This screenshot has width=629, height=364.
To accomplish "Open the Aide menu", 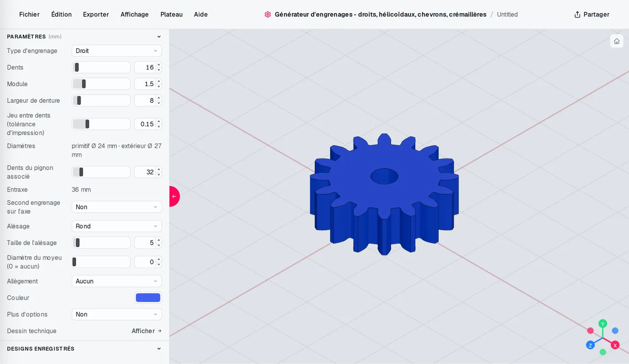I will pos(201,14).
